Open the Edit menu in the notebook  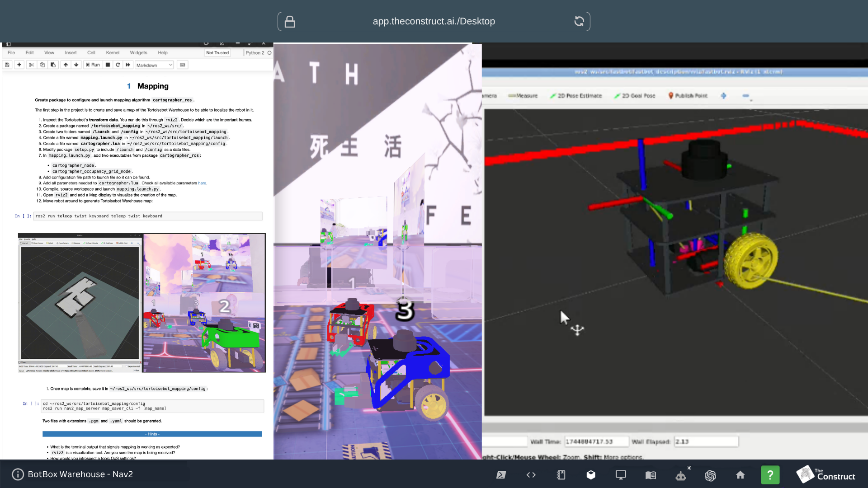coord(30,53)
